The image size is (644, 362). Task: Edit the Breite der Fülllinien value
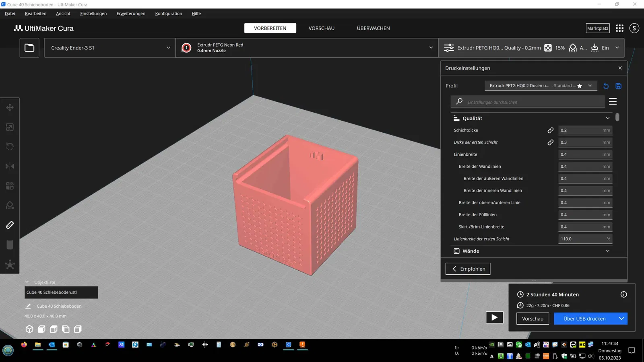click(585, 215)
